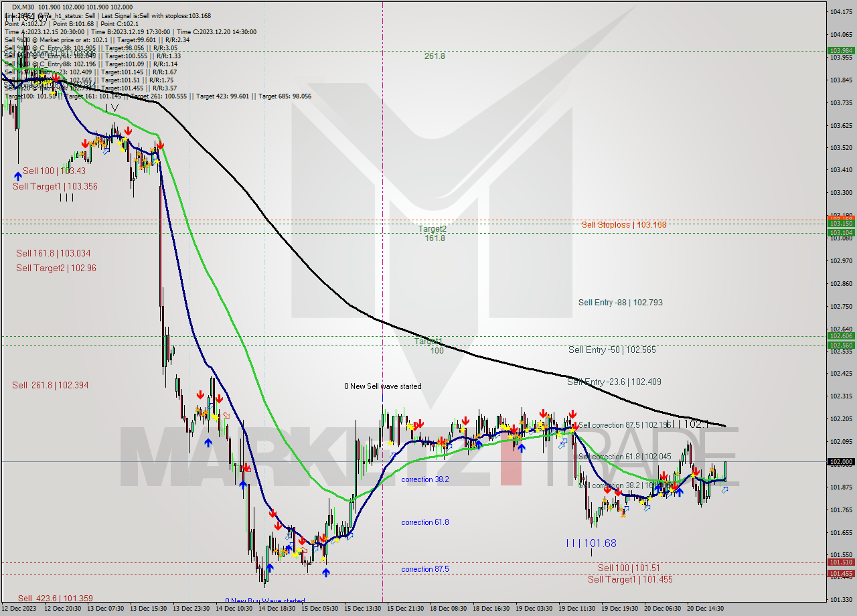Select the red 101.455 price tag
The width and height of the screenshot is (857, 616).
click(841, 574)
